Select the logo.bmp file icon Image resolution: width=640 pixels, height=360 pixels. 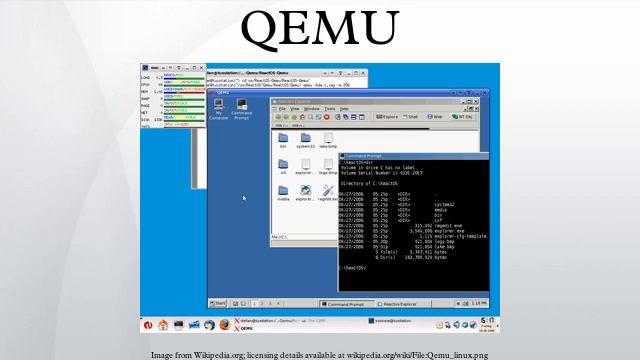coord(328,167)
